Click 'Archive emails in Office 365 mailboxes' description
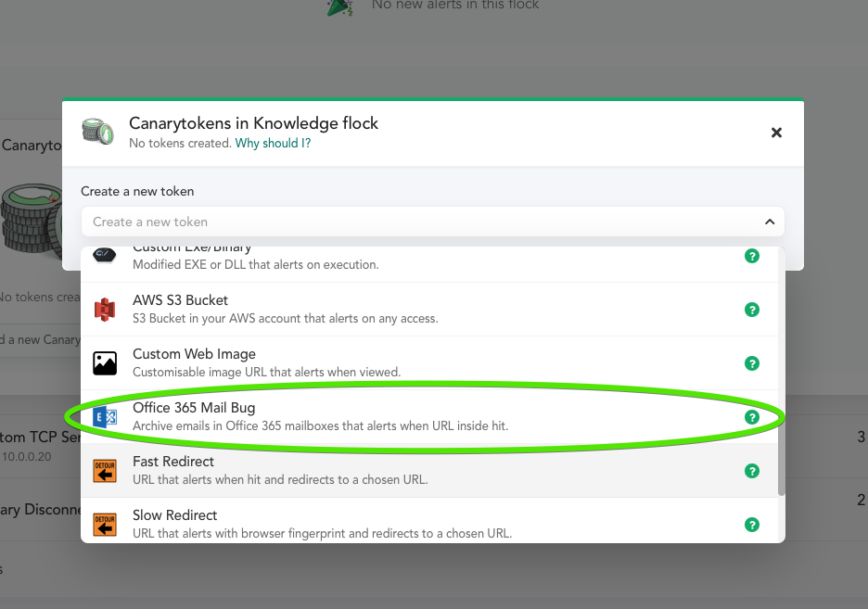 click(x=320, y=425)
